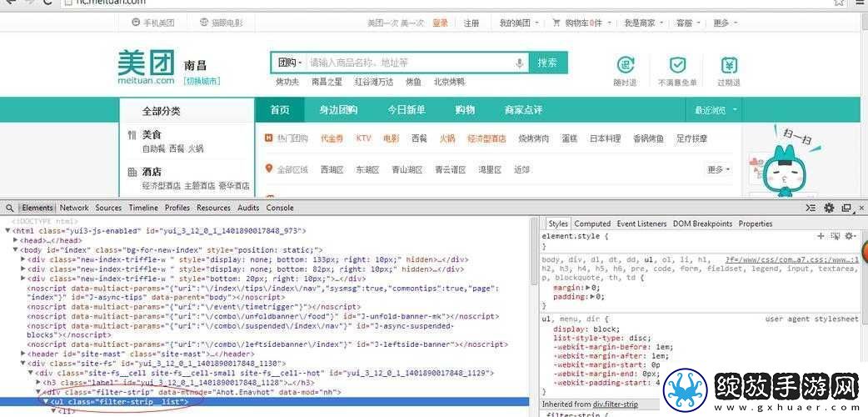The image size is (868, 417).
Task: Expand 更多 in the district filter row
Action: (719, 169)
